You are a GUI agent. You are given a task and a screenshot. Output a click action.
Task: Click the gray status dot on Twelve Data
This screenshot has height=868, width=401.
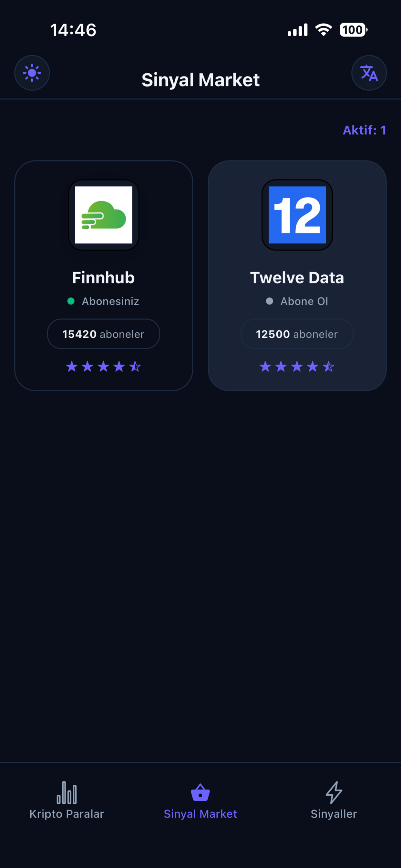270,301
